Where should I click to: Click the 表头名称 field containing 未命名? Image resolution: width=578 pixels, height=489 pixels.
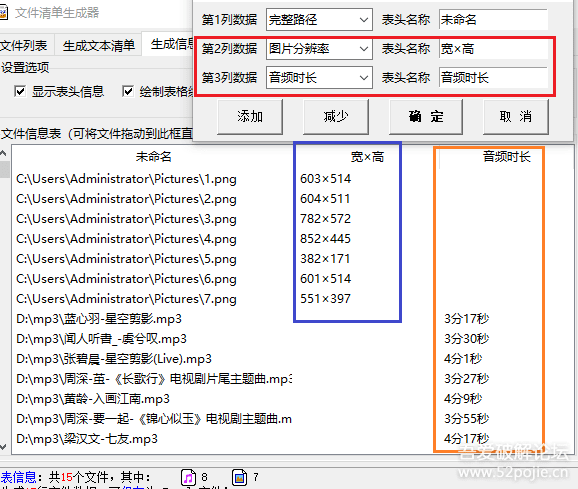(x=493, y=20)
